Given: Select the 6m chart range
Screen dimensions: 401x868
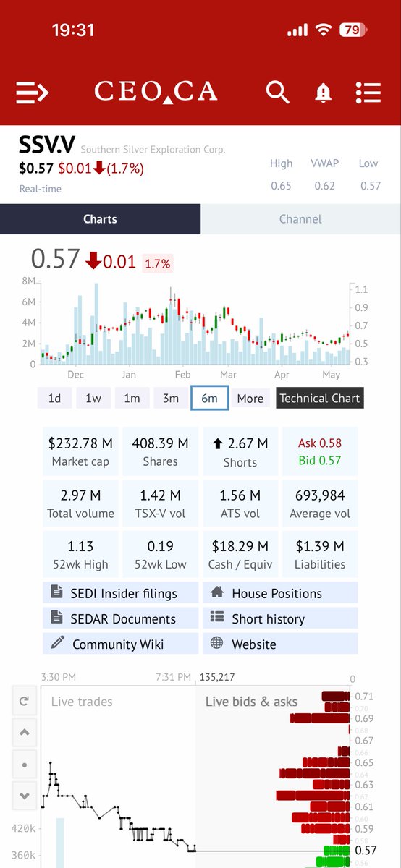Looking at the screenshot, I should [x=210, y=398].
